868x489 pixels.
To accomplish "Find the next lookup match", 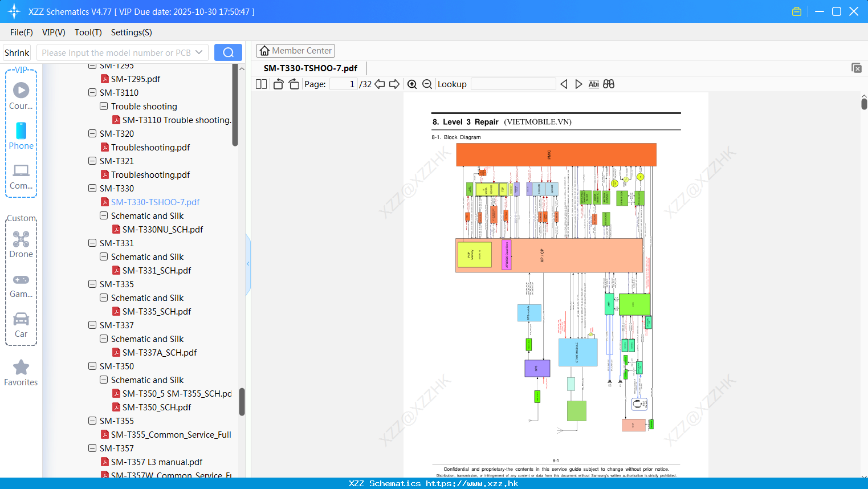I will point(578,84).
